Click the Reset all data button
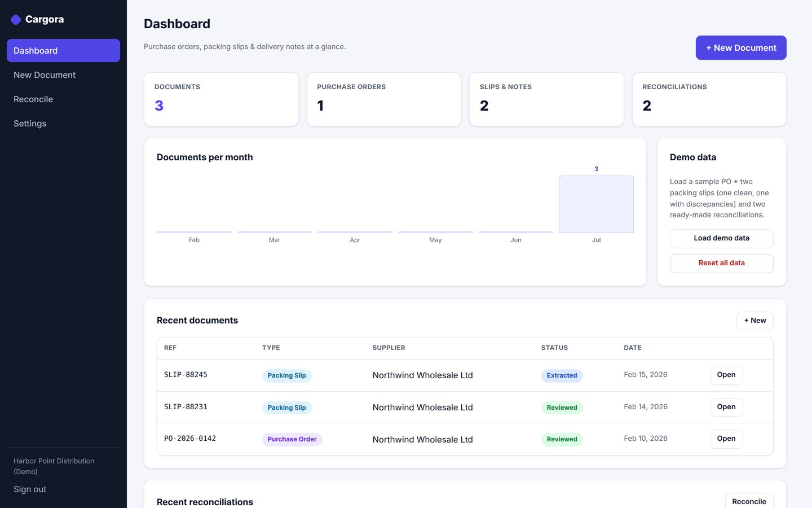Image resolution: width=812 pixels, height=508 pixels. tap(722, 264)
